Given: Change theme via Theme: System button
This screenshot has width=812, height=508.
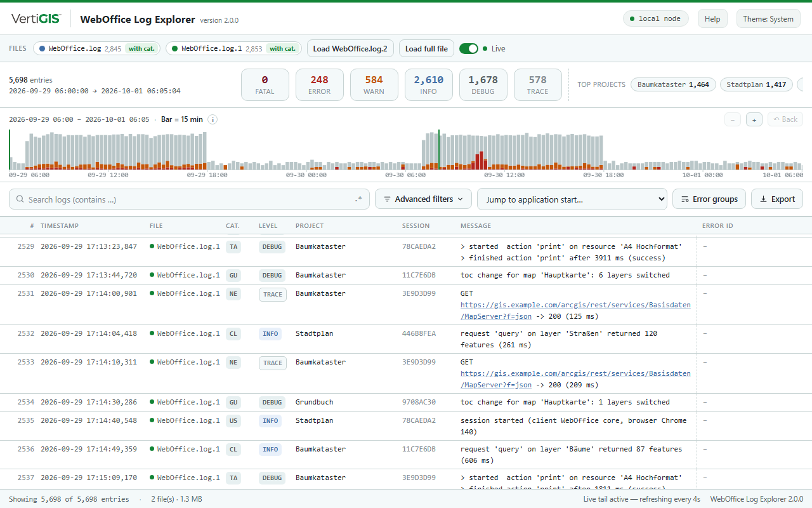Looking at the screenshot, I should (x=768, y=19).
